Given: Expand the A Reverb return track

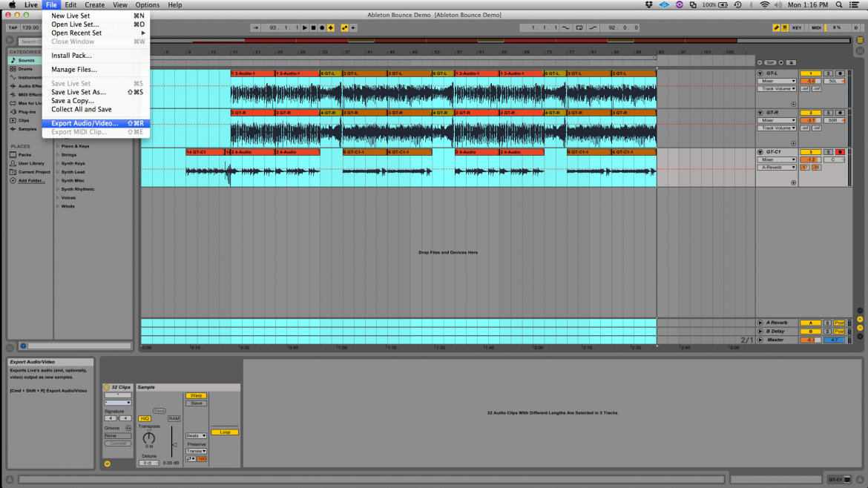Looking at the screenshot, I should coord(760,323).
